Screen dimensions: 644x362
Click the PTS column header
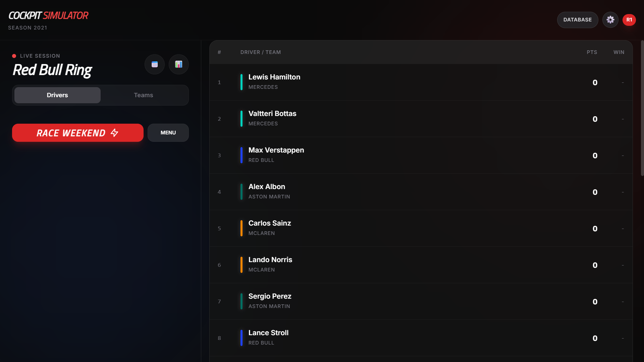(592, 52)
